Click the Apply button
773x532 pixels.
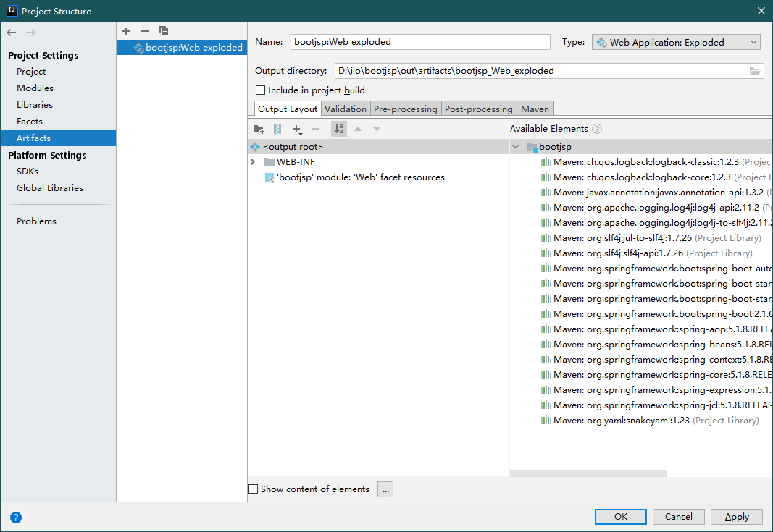(x=737, y=517)
